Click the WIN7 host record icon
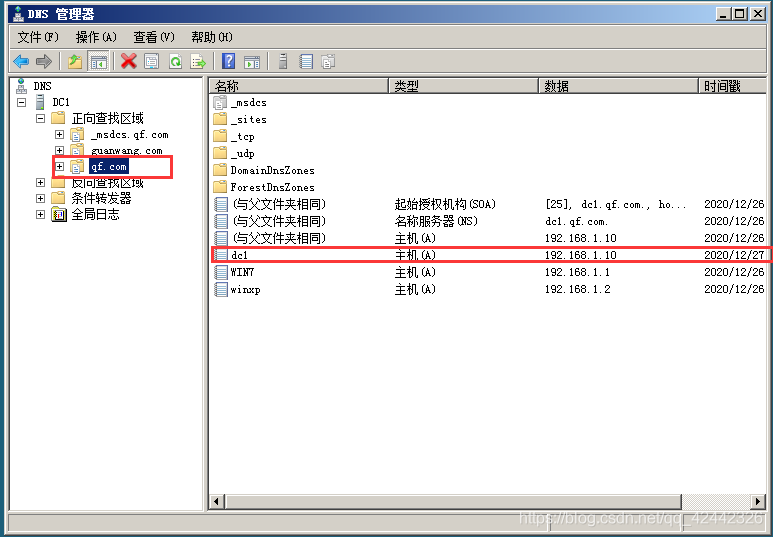Viewport: 773px width, 537px height. [x=221, y=272]
